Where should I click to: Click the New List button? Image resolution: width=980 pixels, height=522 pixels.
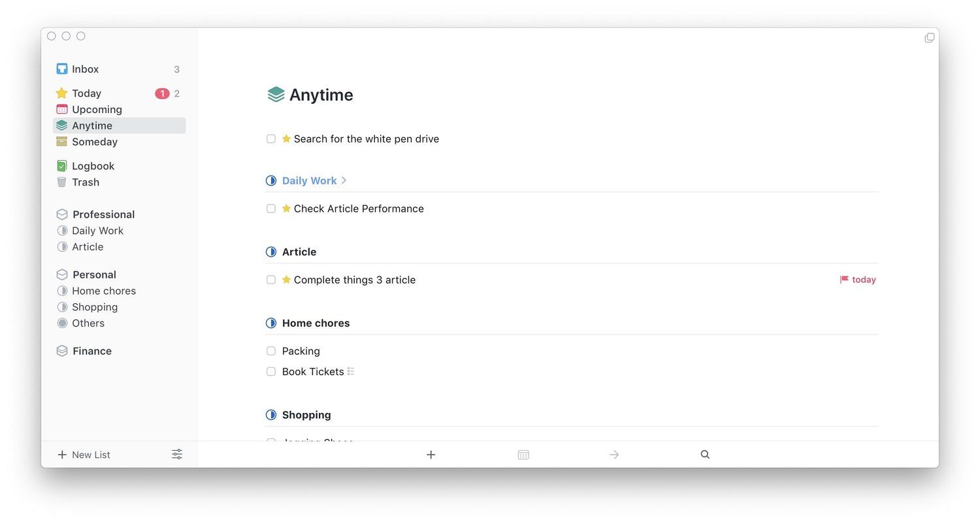[x=84, y=455]
